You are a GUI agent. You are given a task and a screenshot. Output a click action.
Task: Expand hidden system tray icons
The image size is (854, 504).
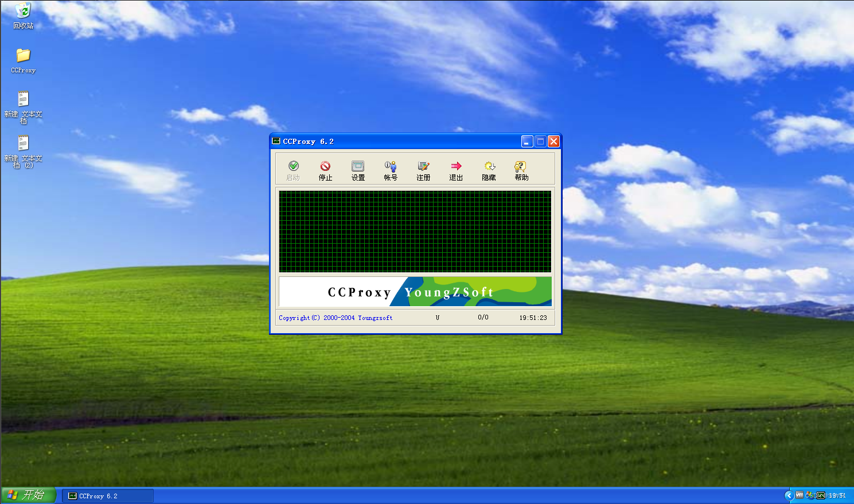[x=789, y=495]
